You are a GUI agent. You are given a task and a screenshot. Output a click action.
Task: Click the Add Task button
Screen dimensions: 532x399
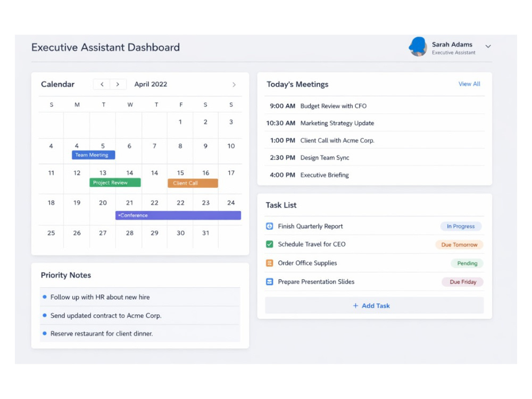click(x=374, y=306)
